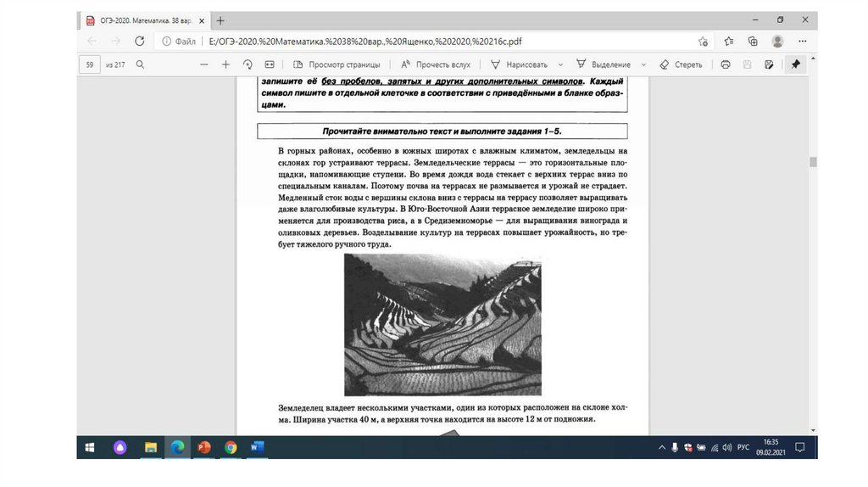This screenshot has width=868, height=487.
Task: Click the scroll down arrow
Action: [813, 430]
